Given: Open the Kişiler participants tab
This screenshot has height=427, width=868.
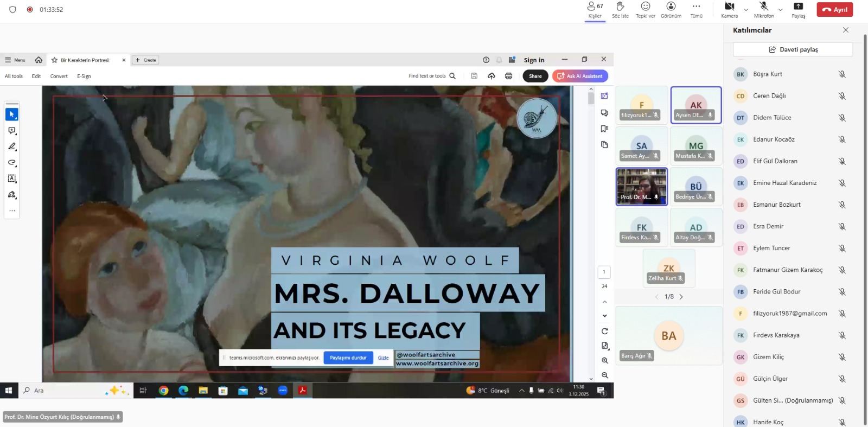Looking at the screenshot, I should pyautogui.click(x=595, y=9).
